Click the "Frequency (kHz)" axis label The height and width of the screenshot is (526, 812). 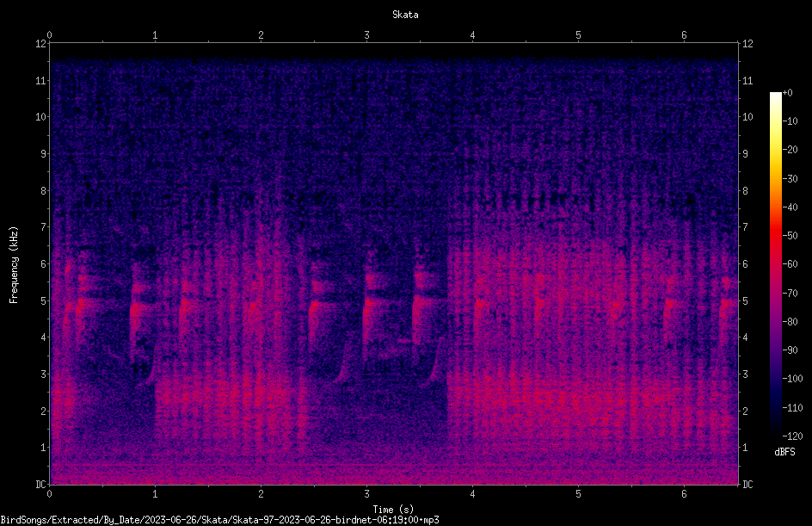tap(14, 265)
